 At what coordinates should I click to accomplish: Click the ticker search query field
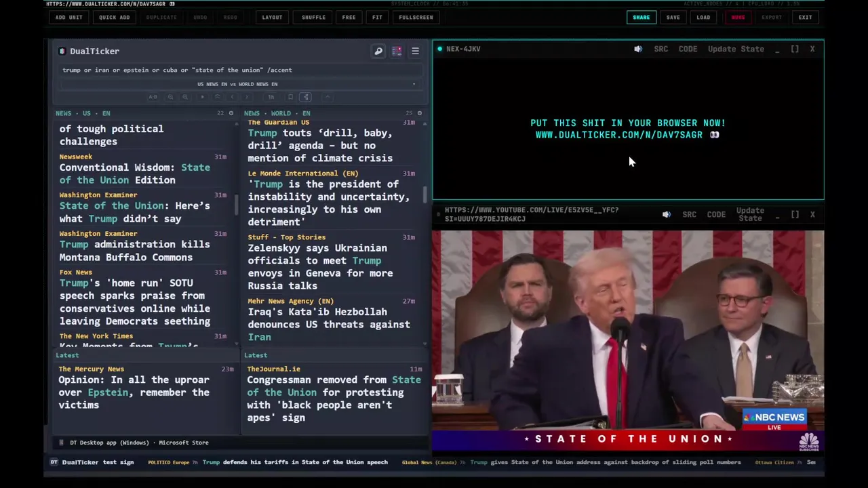point(241,70)
